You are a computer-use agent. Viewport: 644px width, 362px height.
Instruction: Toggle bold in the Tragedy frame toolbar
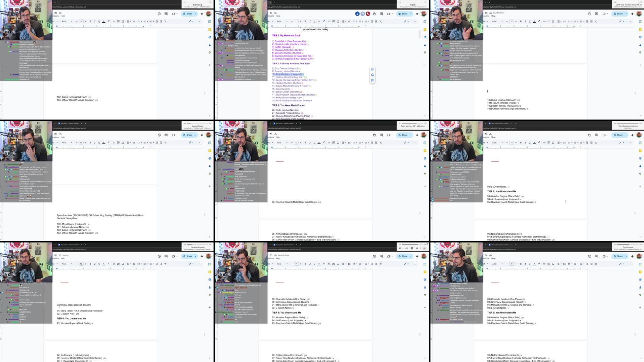(305, 22)
